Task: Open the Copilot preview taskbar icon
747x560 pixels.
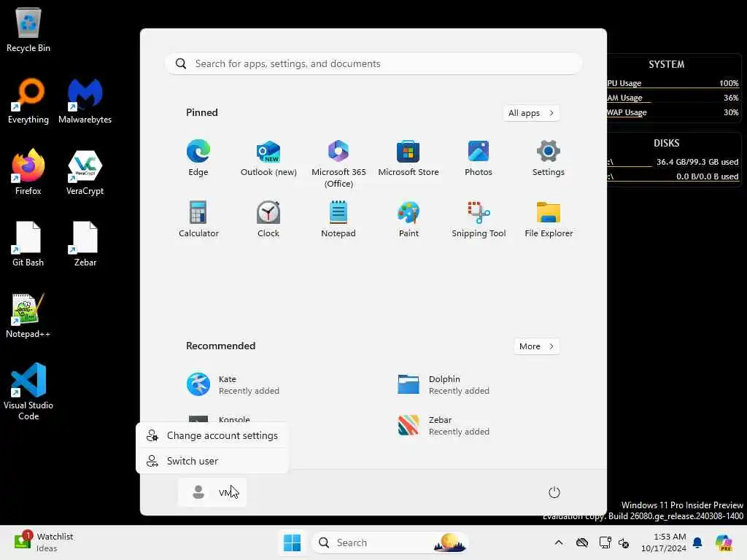Action: tap(724, 542)
